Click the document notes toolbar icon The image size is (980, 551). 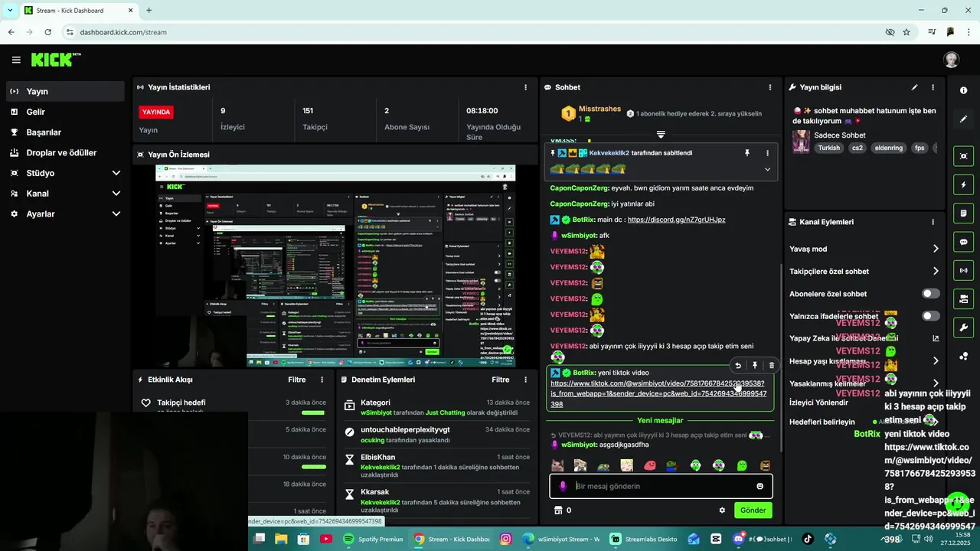coord(963,213)
